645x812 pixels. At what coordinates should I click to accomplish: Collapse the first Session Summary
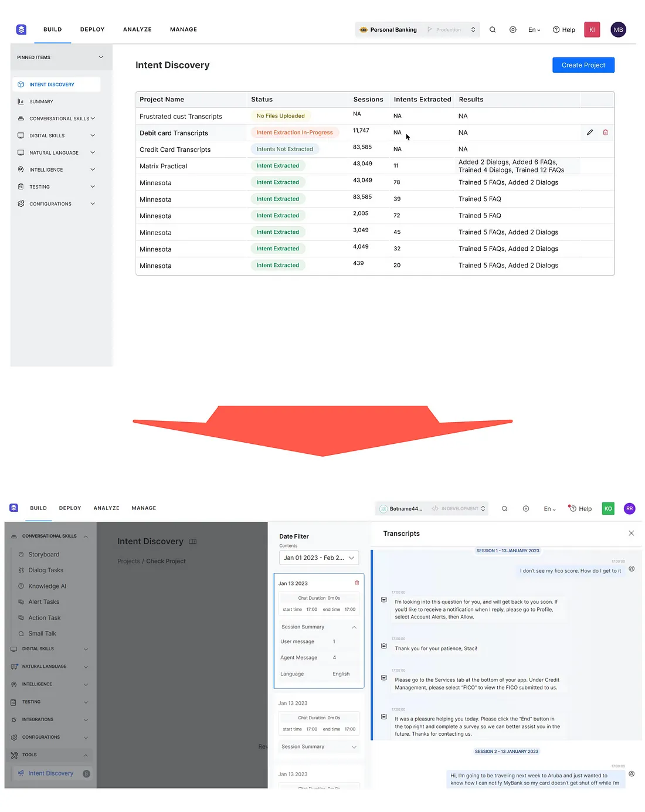[354, 627]
